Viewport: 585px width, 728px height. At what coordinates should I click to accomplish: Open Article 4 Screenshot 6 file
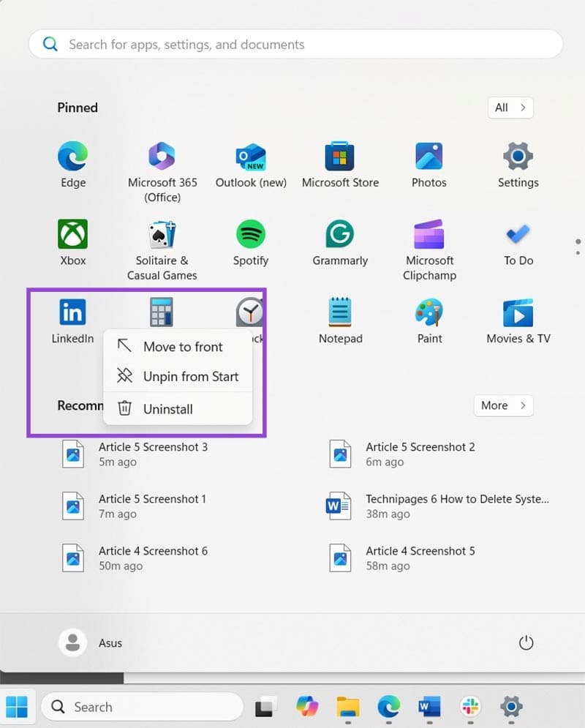(135, 558)
